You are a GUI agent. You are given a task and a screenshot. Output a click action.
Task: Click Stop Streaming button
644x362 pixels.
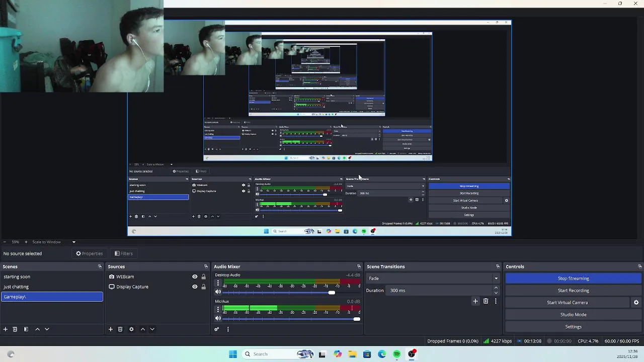click(573, 279)
